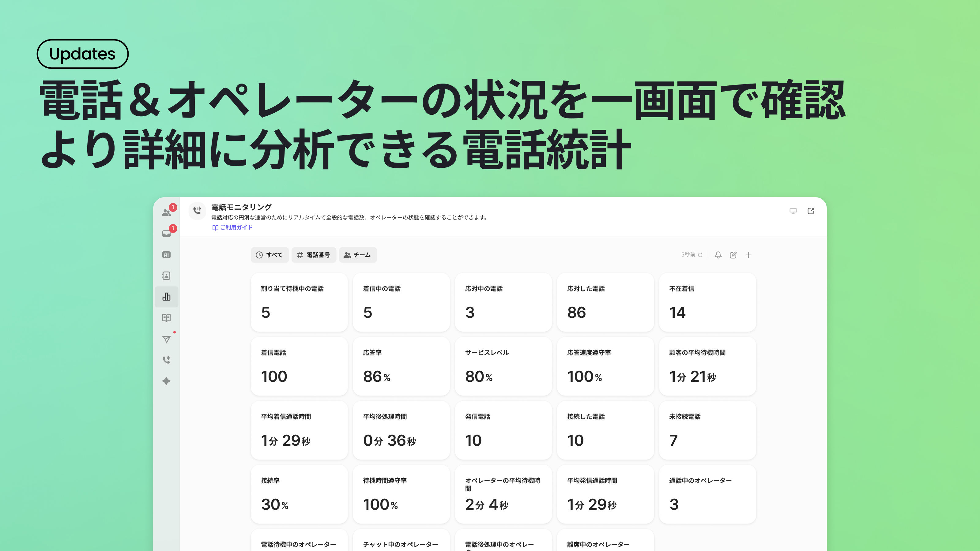This screenshot has width=980, height=551.
Task: Click the 5秒前 last-updated text
Action: [x=688, y=255]
